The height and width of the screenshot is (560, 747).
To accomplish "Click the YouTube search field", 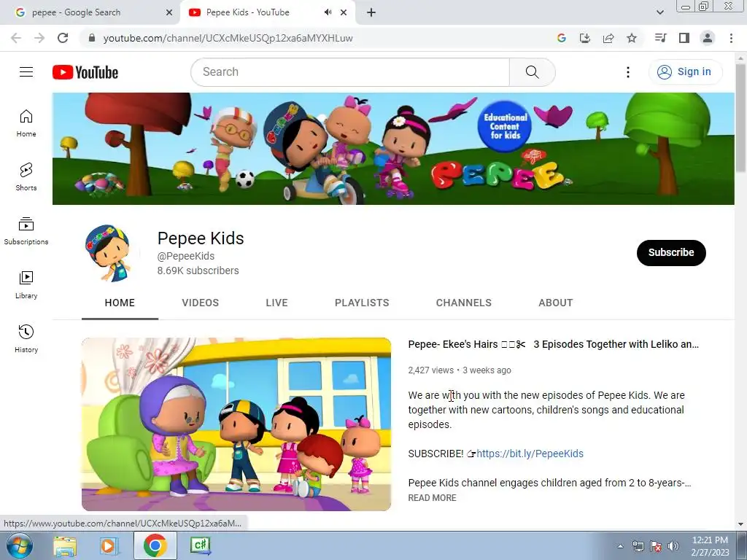I will point(350,72).
